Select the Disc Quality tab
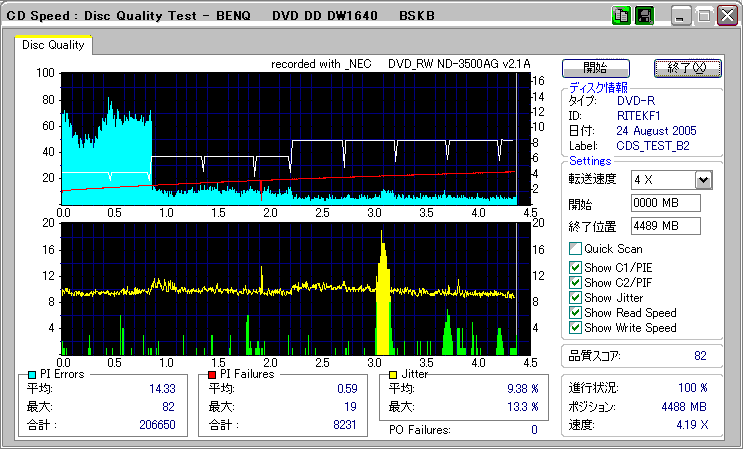This screenshot has height=449, width=743. [x=54, y=45]
